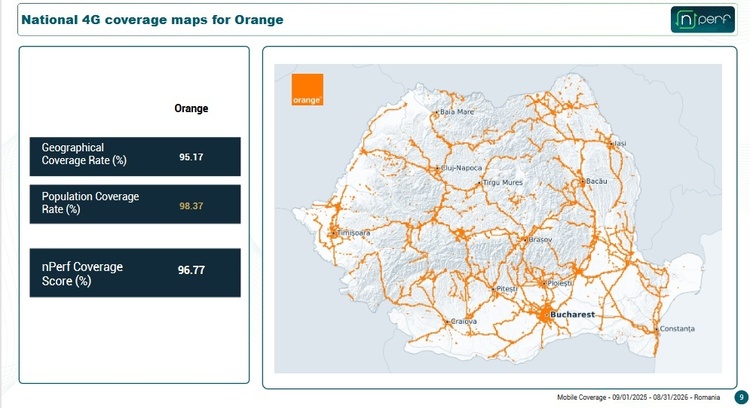Click the value 98.37

pyautogui.click(x=191, y=206)
